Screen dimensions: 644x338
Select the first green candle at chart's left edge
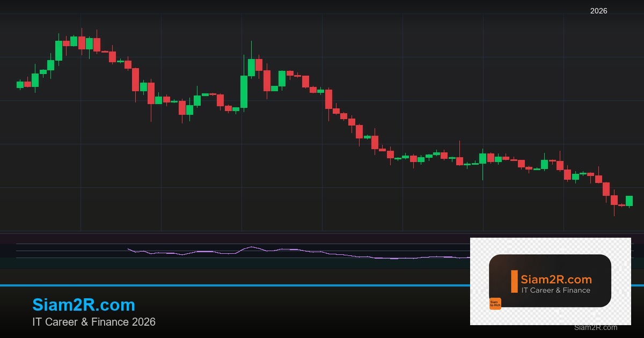pos(20,84)
